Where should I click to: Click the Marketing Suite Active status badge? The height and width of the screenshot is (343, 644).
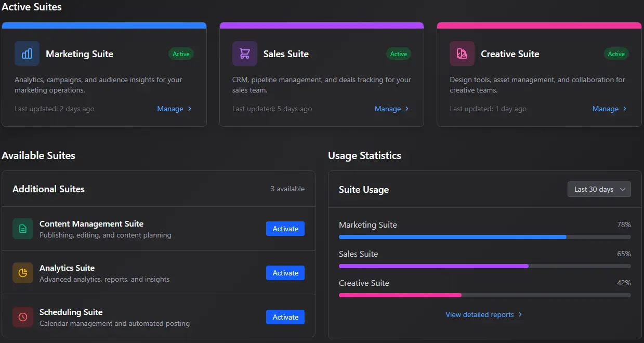(181, 54)
